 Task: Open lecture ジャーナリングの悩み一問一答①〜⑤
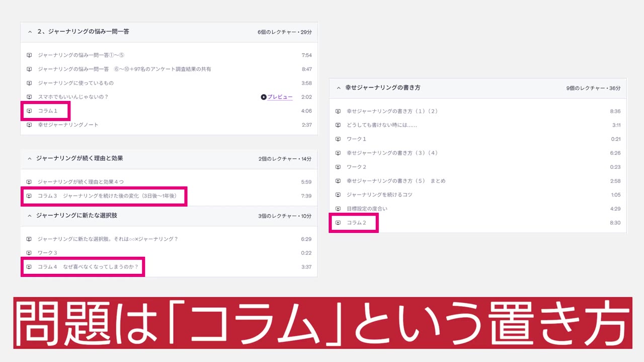point(81,55)
